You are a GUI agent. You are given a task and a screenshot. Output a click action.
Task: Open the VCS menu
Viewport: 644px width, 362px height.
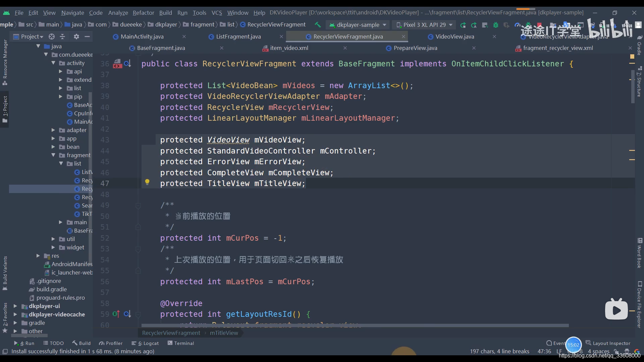tap(217, 13)
